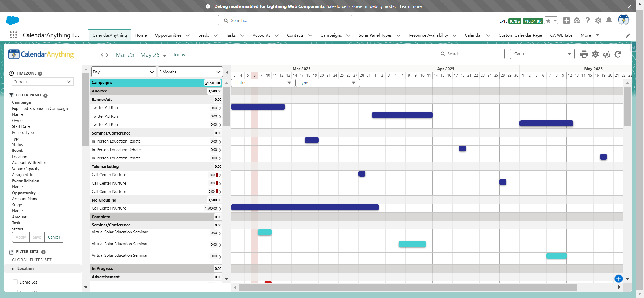Open details arrow for Call Center Nurture 1,500.00
Image resolution: width=644 pixels, height=298 pixels.
pos(220,209)
